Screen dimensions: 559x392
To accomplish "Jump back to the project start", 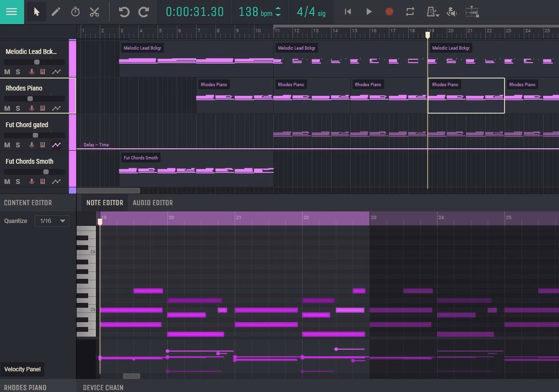I will [347, 12].
